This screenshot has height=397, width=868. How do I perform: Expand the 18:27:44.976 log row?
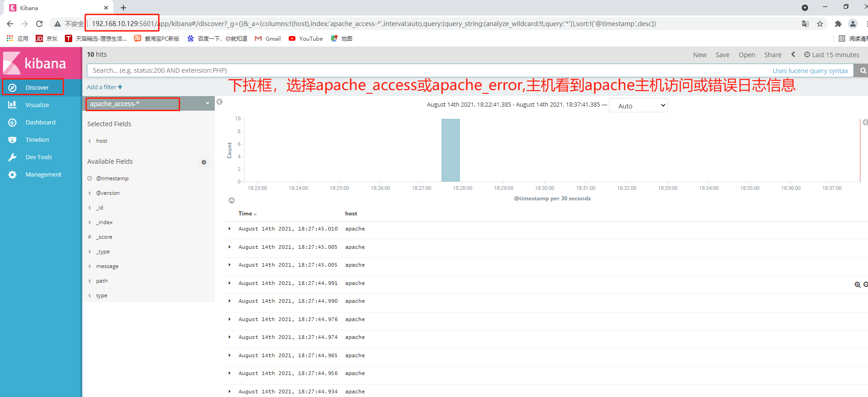click(229, 319)
